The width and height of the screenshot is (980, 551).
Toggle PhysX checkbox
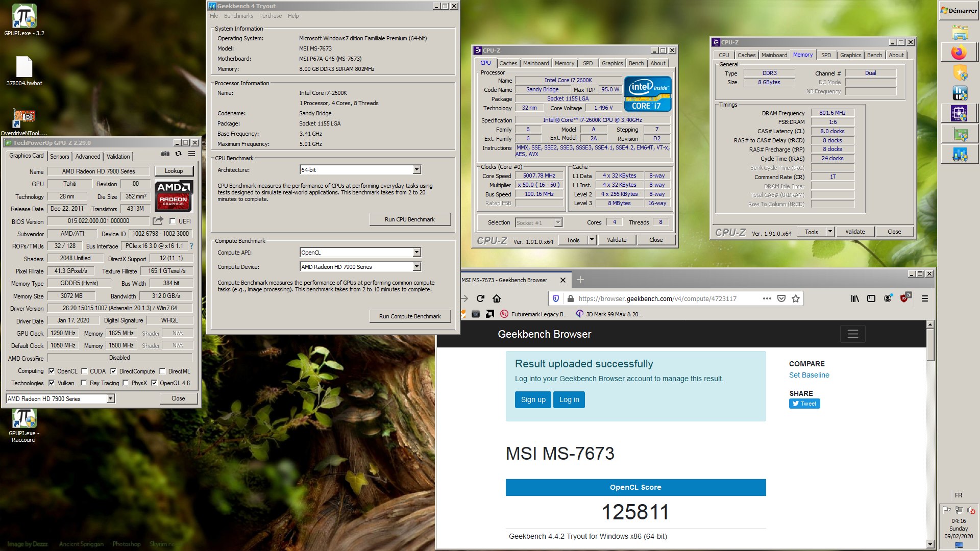pos(126,383)
